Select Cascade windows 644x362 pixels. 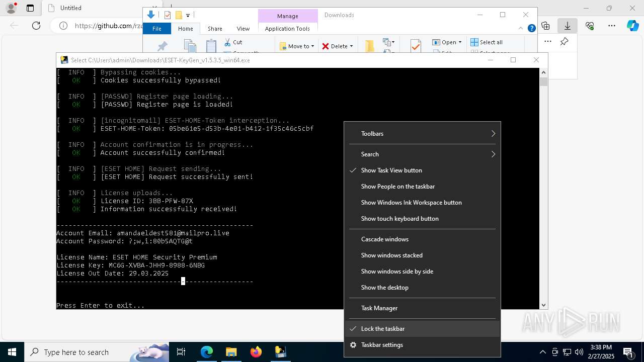tap(423, 239)
